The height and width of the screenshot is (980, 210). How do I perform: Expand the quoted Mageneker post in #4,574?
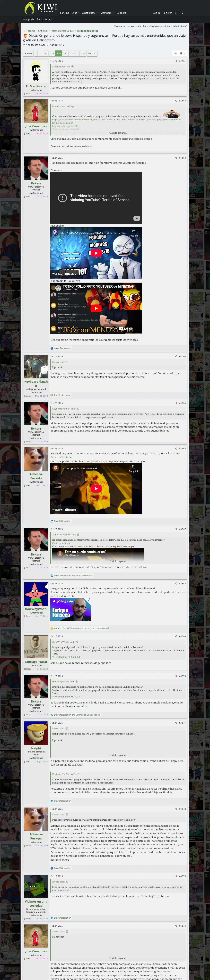118,958
